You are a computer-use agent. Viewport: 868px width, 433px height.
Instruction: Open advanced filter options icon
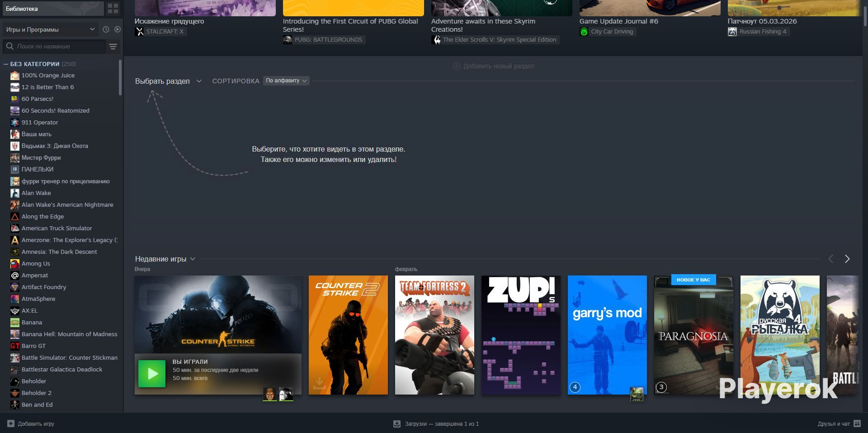tap(113, 46)
